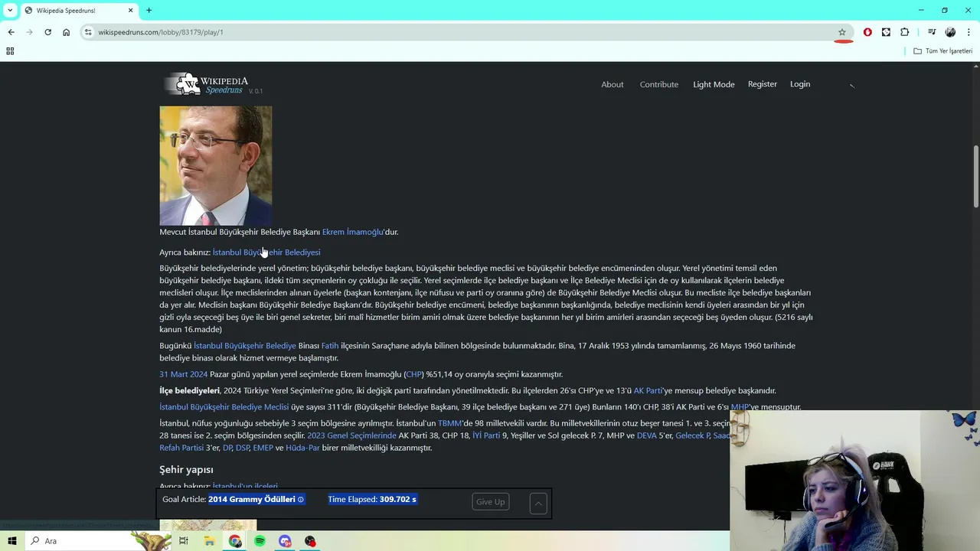980x551 pixels.
Task: Click the page vertical scrollbar thumb
Action: [x=976, y=175]
